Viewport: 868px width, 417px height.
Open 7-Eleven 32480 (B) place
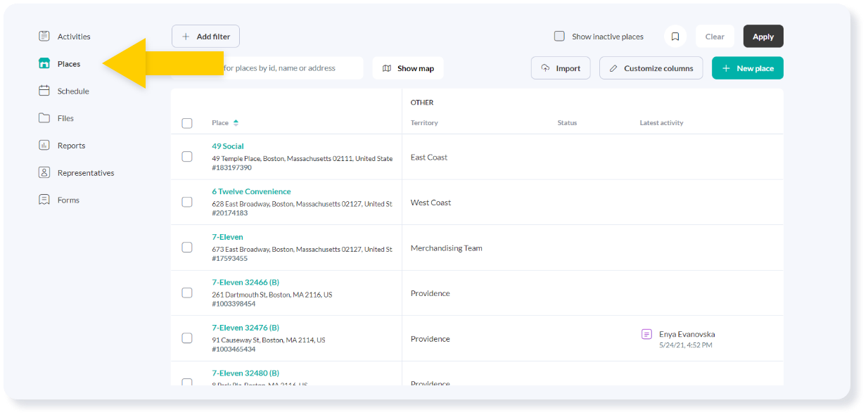pyautogui.click(x=245, y=373)
